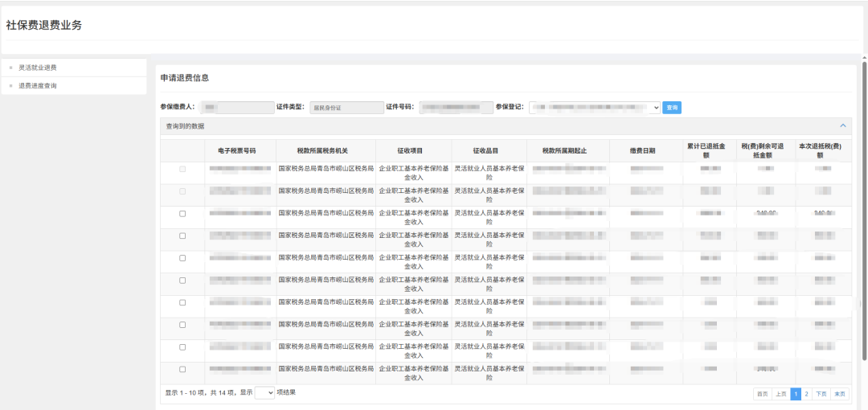The height and width of the screenshot is (410, 868).
Task: Click the 税款所属税务机关 column header
Action: pos(326,150)
